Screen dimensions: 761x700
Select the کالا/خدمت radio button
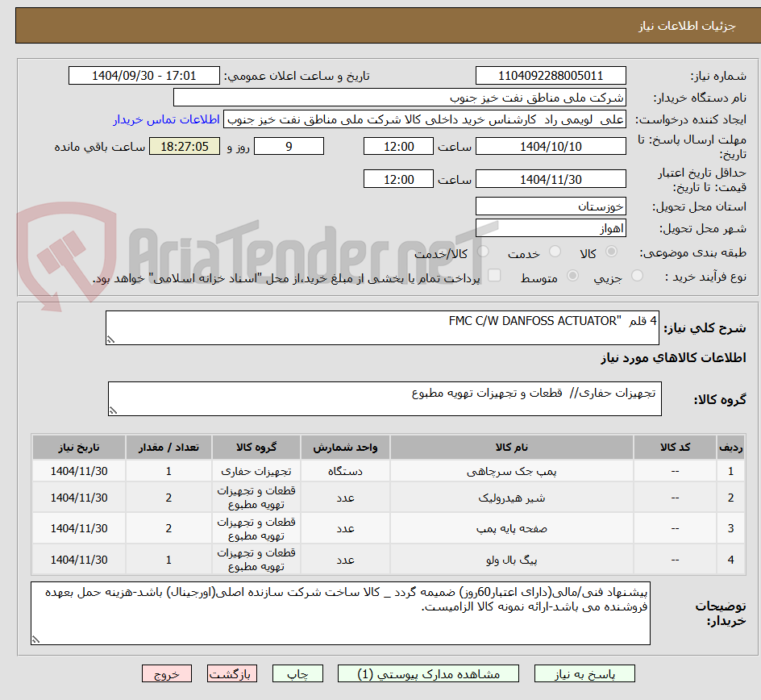click(483, 252)
